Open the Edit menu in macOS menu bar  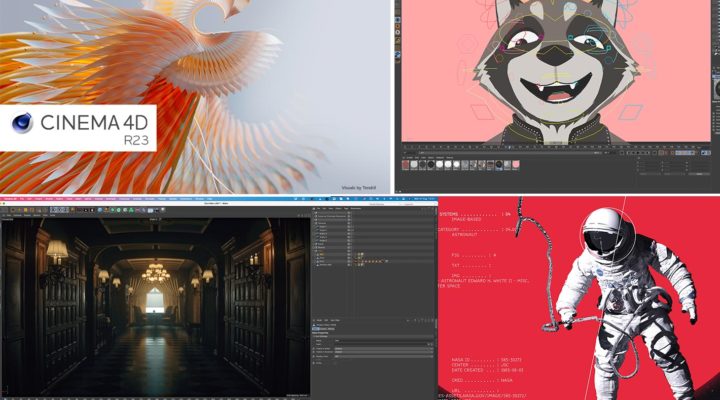[x=29, y=199]
